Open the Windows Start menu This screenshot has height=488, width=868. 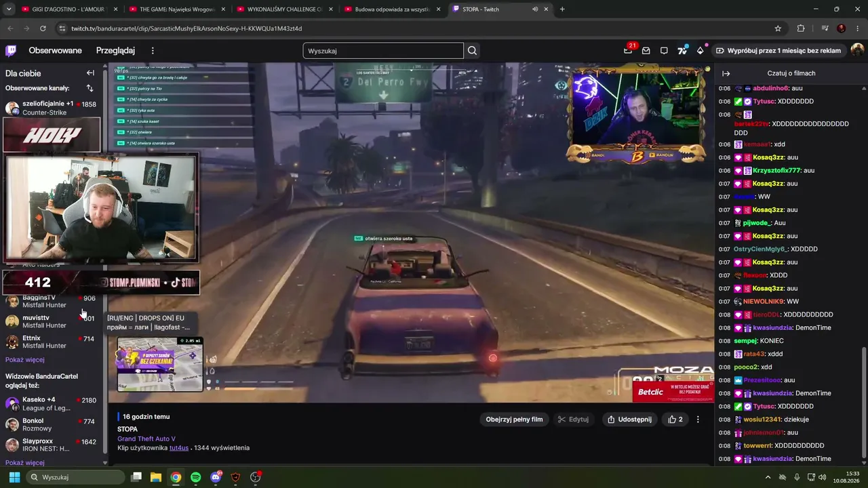(14, 477)
